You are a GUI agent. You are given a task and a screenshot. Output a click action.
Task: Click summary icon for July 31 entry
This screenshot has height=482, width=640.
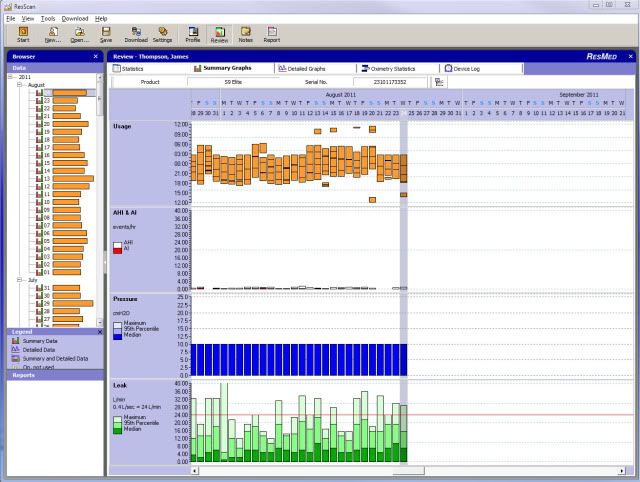[39, 288]
